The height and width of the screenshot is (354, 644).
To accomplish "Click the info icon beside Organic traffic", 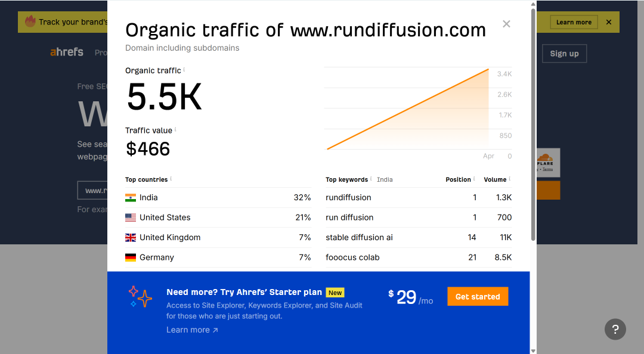I will pyautogui.click(x=184, y=69).
